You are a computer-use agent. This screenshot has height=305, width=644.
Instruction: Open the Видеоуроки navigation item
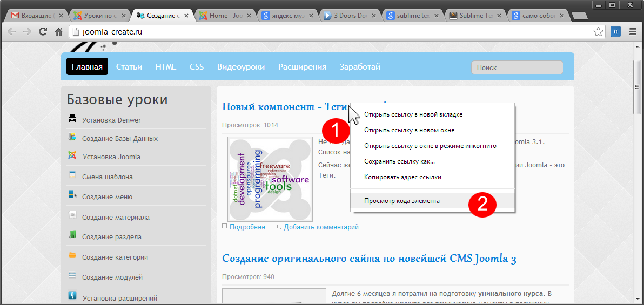pos(241,67)
